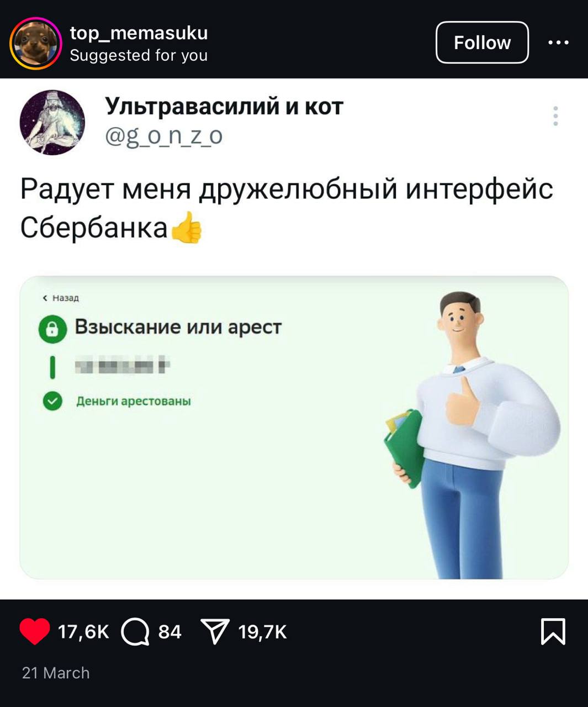Open comments via speech bubble icon
Screen dimensions: 588x707
pos(135,631)
